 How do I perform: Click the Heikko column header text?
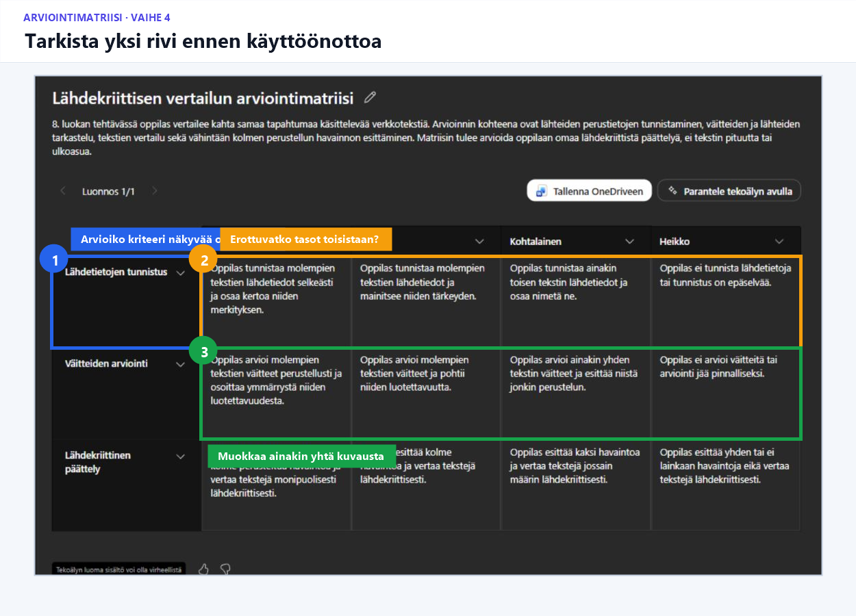pyautogui.click(x=675, y=242)
